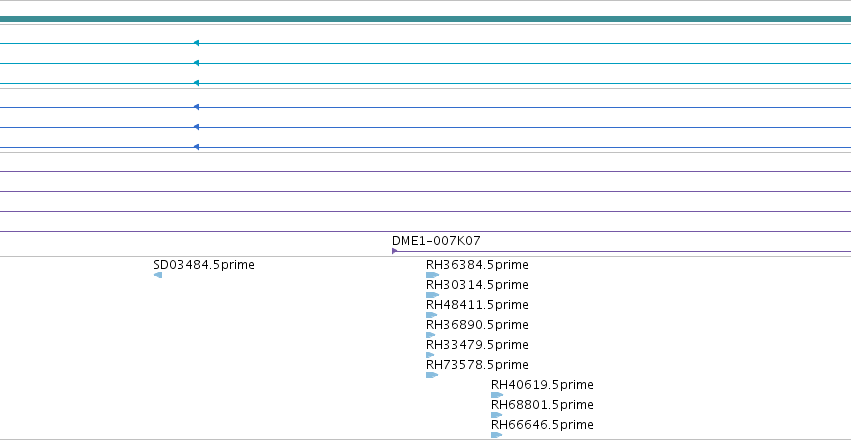
Task: Click the RH73578.5prime feature glyph
Action: pos(432,375)
